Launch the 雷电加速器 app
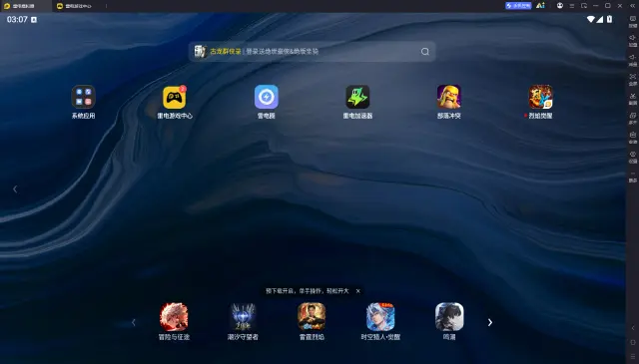 (x=357, y=97)
